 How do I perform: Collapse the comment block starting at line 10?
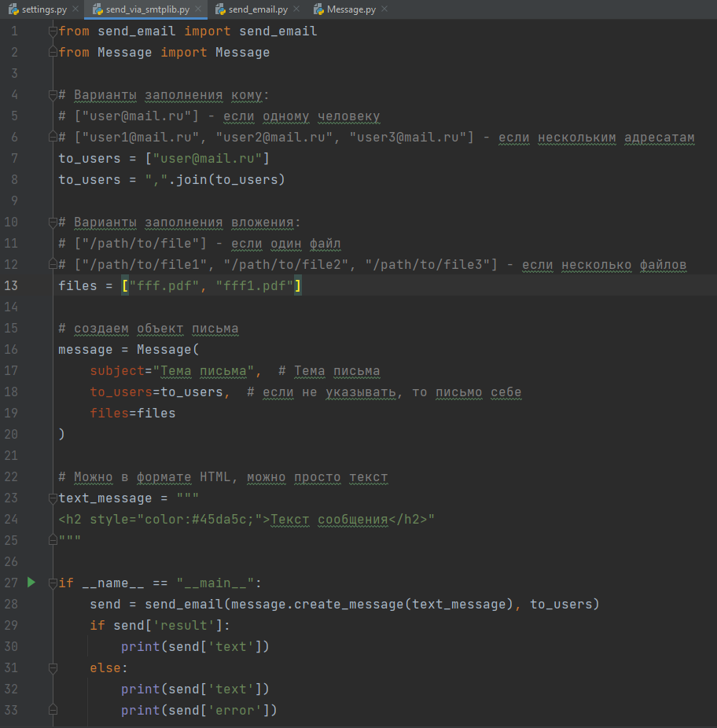pyautogui.click(x=53, y=222)
